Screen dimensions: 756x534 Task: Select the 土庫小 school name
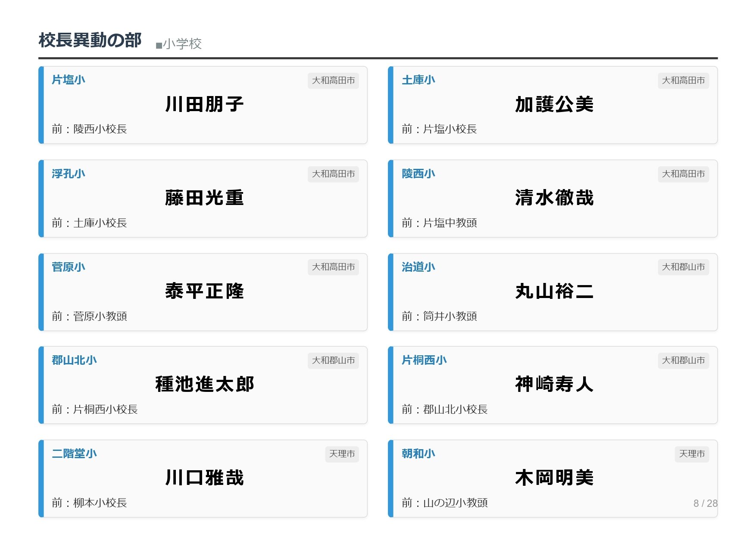pos(418,80)
